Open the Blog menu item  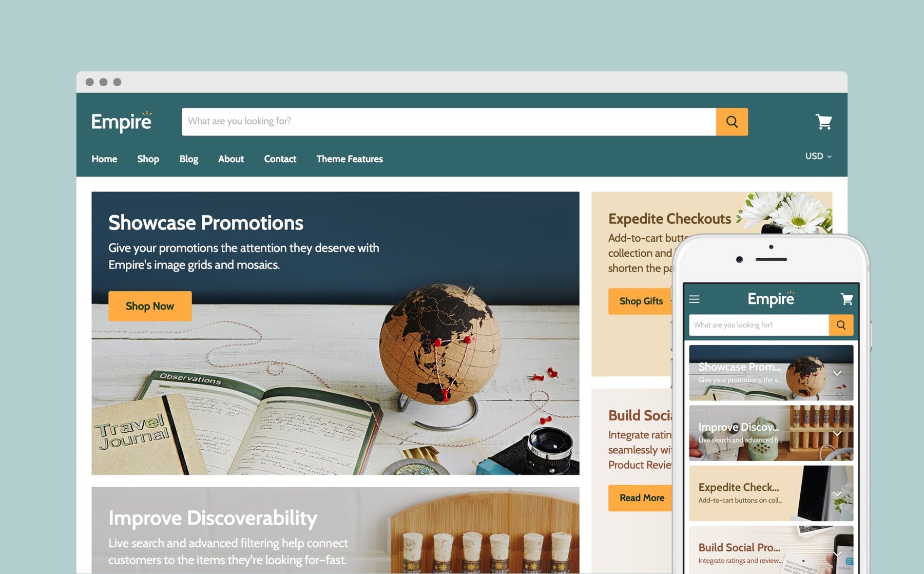tap(188, 159)
